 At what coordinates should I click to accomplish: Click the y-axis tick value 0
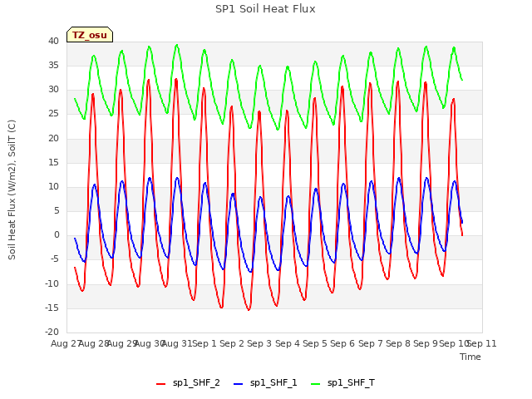pos(57,234)
